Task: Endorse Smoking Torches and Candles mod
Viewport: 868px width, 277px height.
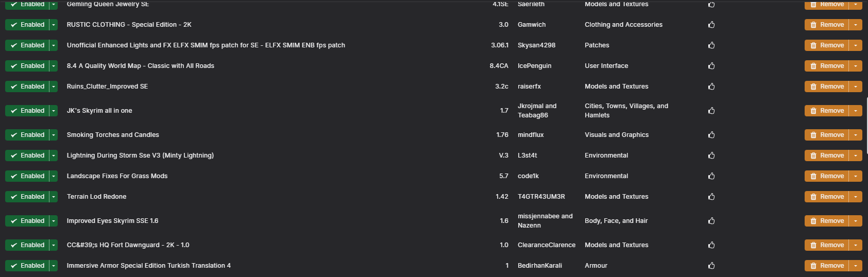Action: click(x=711, y=135)
